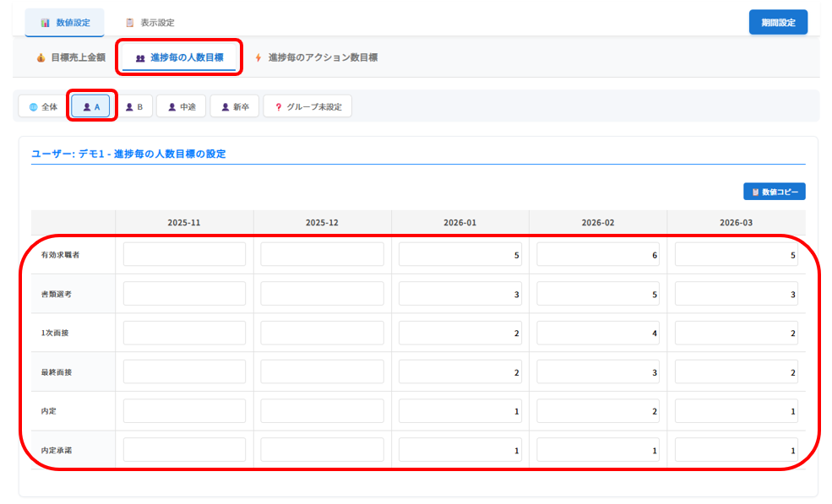This screenshot has height=504, width=832.
Task: Click the person icon on 中途 group
Action: click(171, 107)
